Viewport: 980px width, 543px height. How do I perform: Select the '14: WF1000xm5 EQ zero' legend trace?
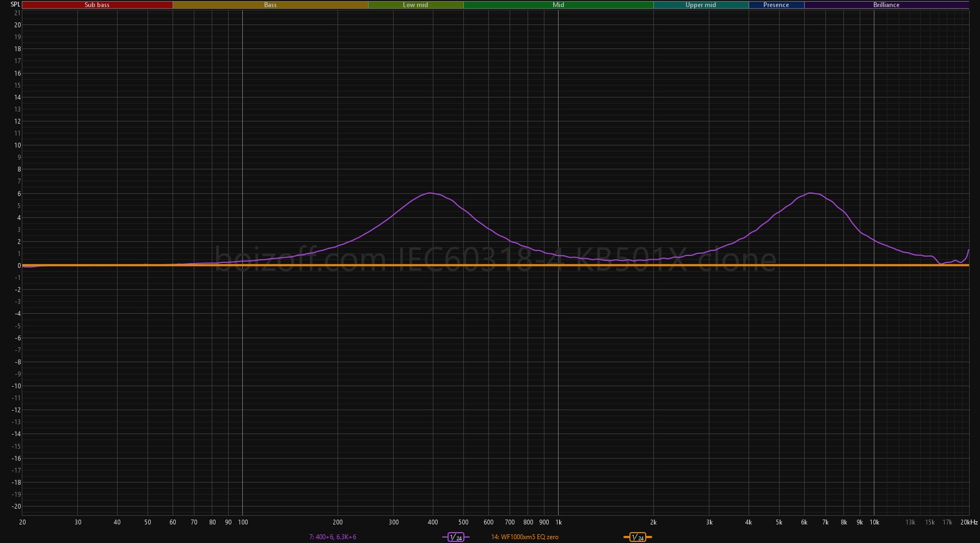(524, 537)
